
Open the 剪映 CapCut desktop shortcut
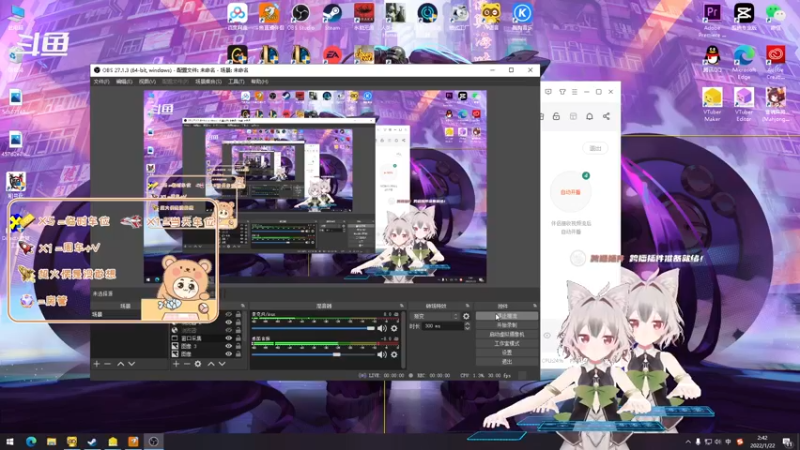pyautogui.click(x=744, y=16)
